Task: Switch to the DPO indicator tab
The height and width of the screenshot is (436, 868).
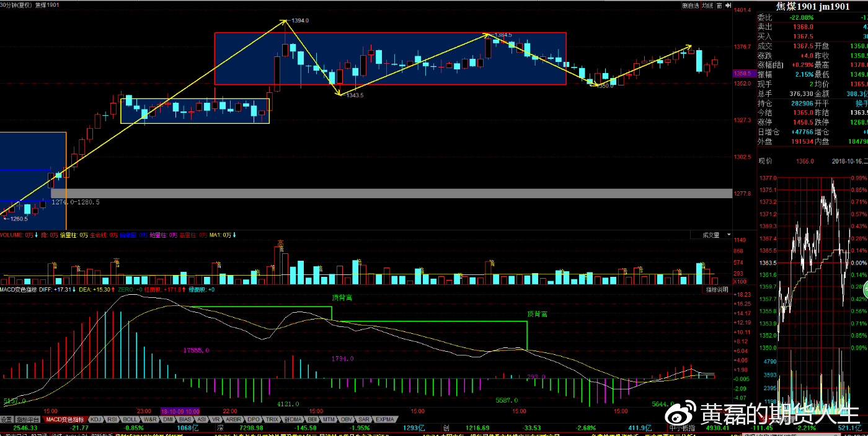Action: point(254,419)
